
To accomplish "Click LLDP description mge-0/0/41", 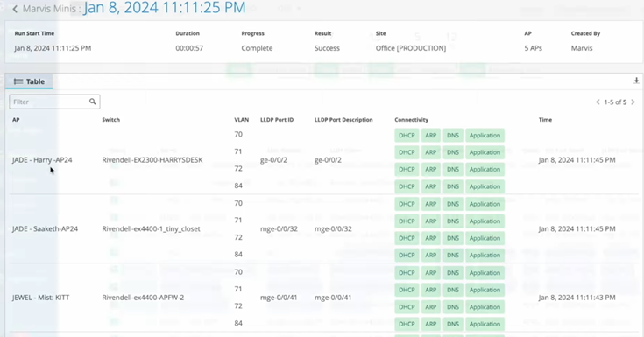I will pos(333,298).
